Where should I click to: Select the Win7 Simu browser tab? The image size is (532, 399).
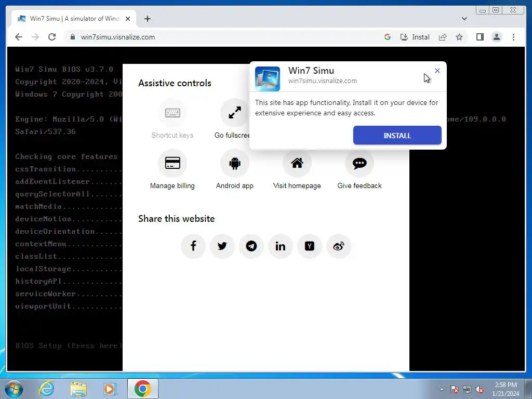tap(74, 19)
